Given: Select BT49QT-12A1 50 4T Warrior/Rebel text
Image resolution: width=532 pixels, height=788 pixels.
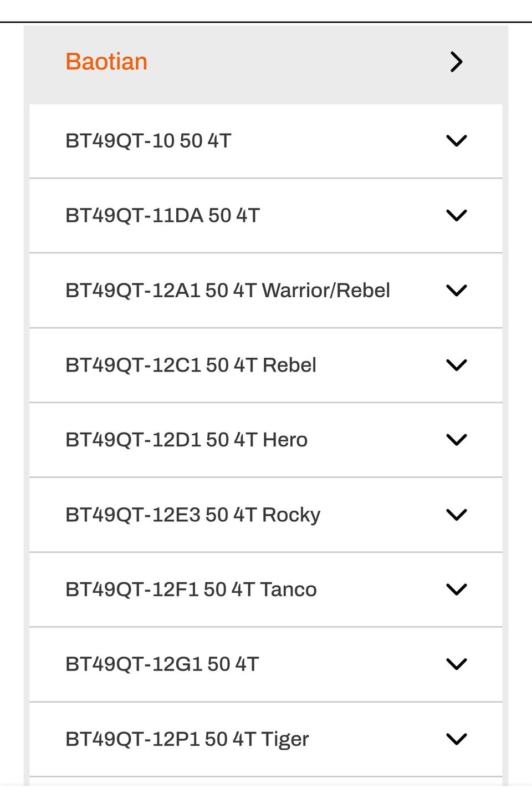Looking at the screenshot, I should click(227, 290).
